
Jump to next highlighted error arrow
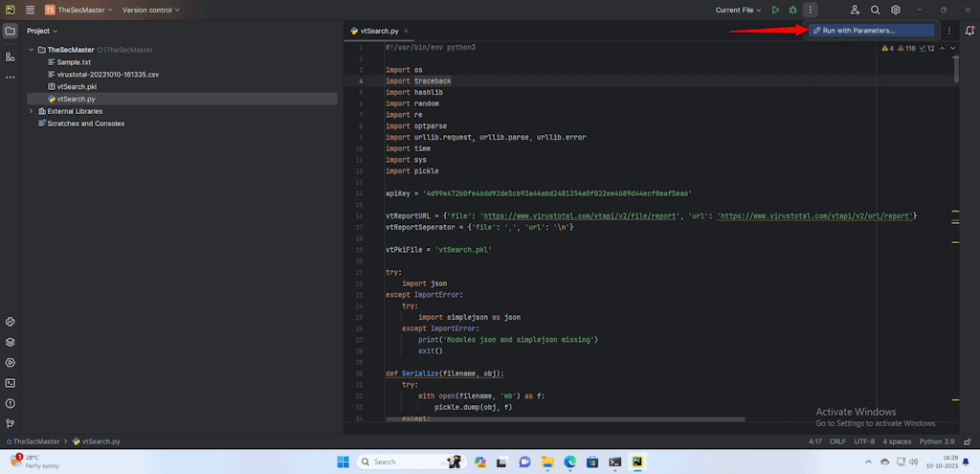[x=952, y=48]
